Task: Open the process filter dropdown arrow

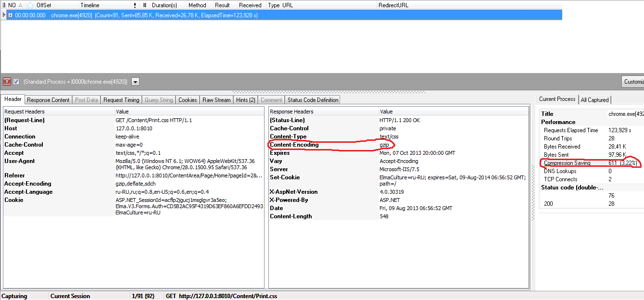Action: 136,82
